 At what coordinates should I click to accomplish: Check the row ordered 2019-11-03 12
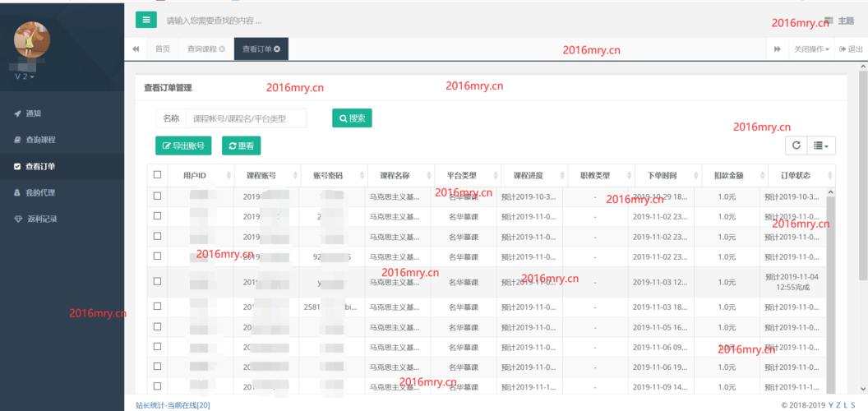tap(157, 281)
